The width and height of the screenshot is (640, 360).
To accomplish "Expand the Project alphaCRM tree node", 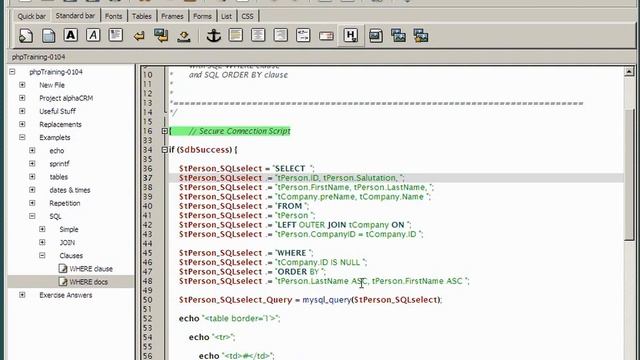I will pos(22,98).
